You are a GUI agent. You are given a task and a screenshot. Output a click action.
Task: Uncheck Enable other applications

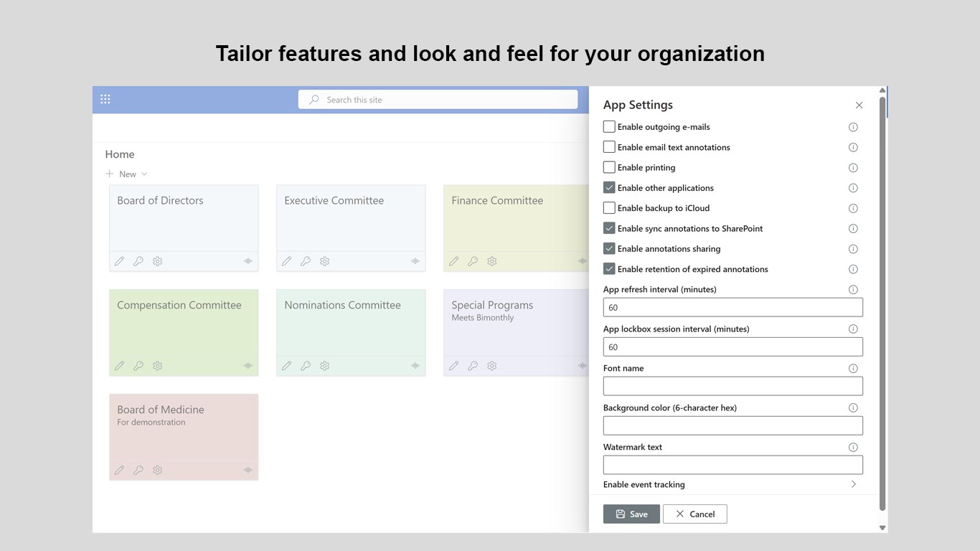609,188
